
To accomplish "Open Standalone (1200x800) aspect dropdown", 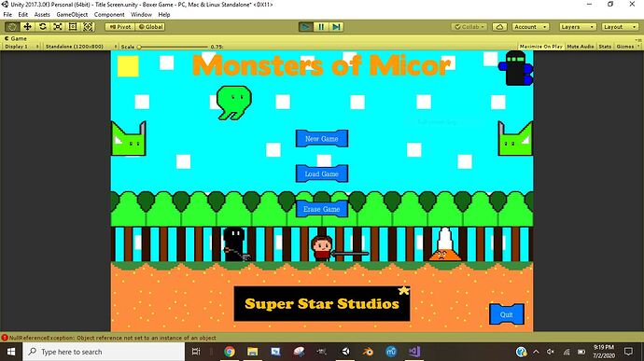I will [x=80, y=47].
